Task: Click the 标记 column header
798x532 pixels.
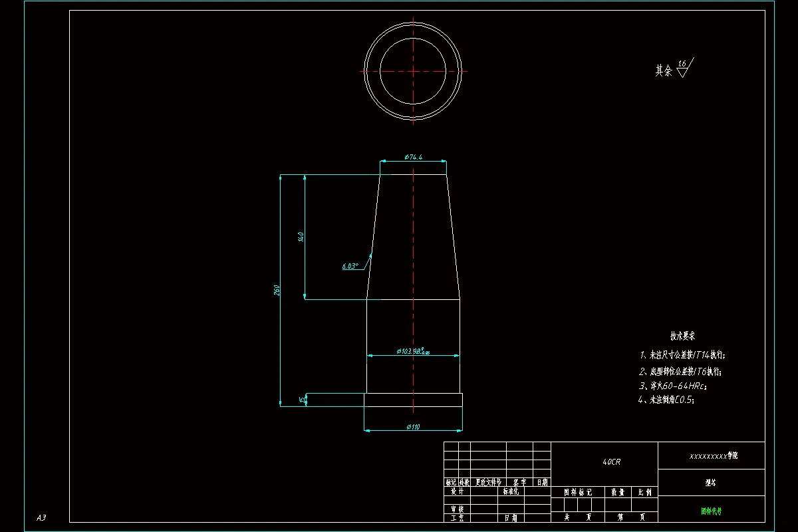Action: tap(451, 482)
